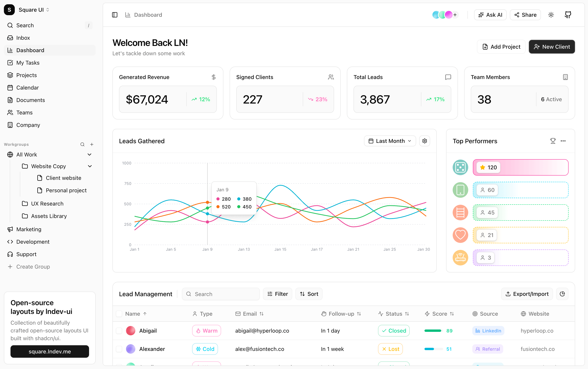This screenshot has width=588, height=369.
Task: Open the GitHub repository icon
Action: point(568,15)
